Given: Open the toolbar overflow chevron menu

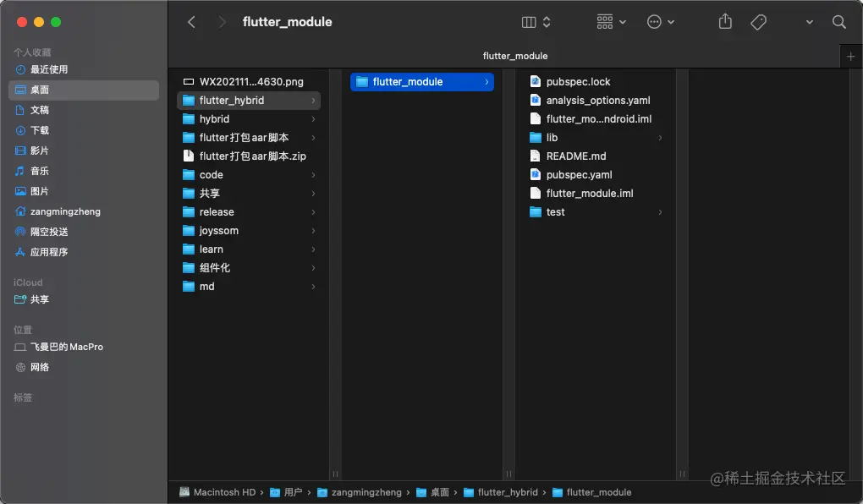Looking at the screenshot, I should click(x=809, y=22).
